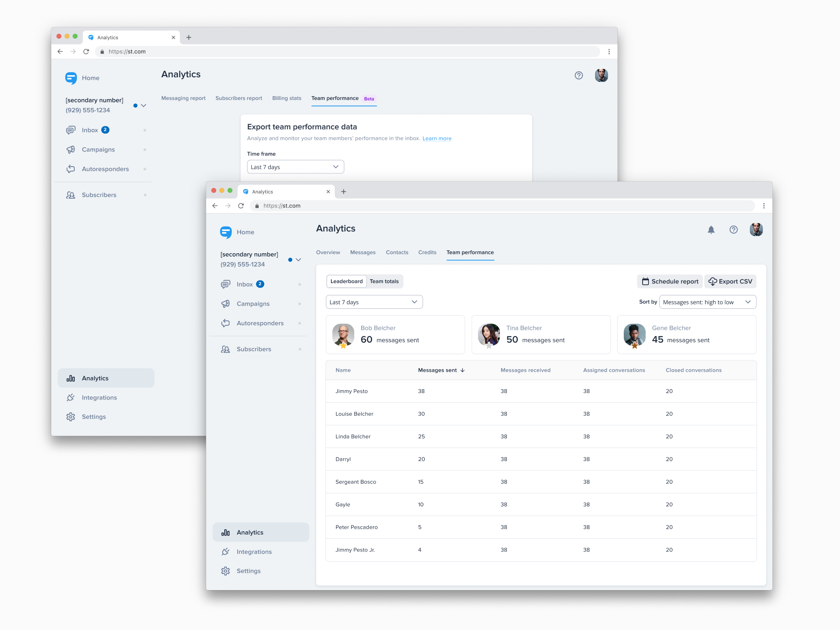Viewport: 840px width, 630px height.
Task: Open browser three-dot menu in front window
Action: point(764,206)
